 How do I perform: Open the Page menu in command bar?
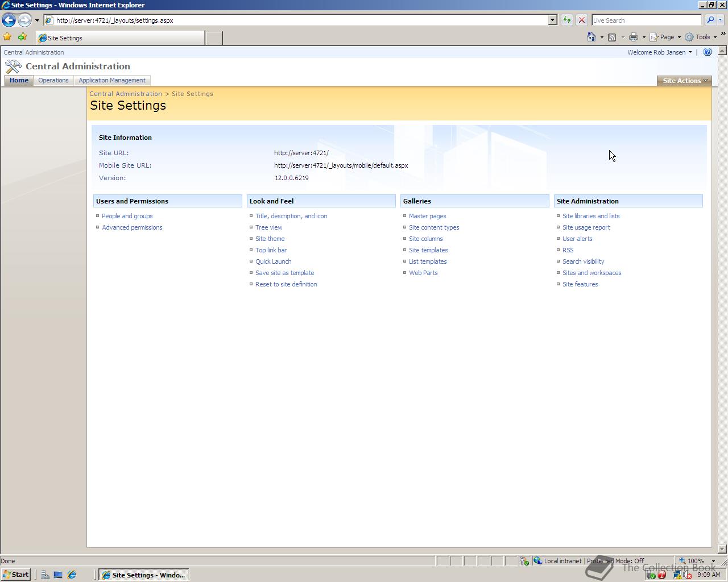click(x=665, y=37)
